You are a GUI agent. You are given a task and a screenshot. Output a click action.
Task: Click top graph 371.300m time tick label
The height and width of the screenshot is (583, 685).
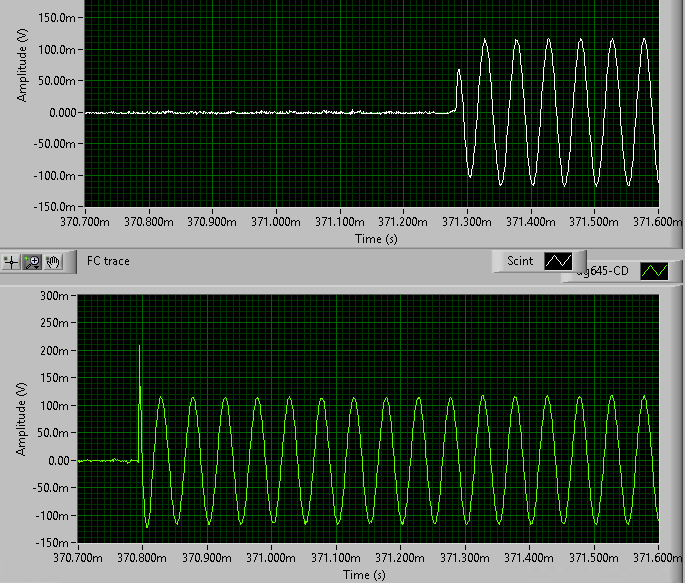[x=467, y=222]
